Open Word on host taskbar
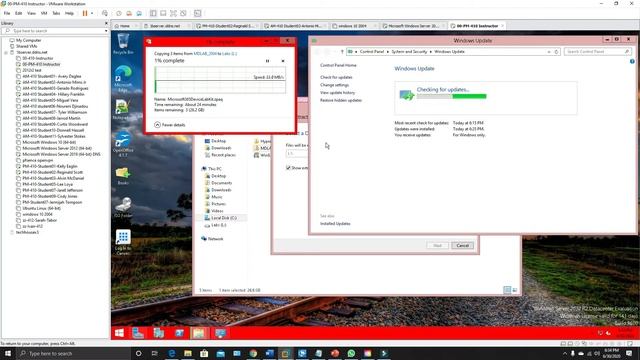The height and width of the screenshot is (360, 640). click(x=269, y=353)
